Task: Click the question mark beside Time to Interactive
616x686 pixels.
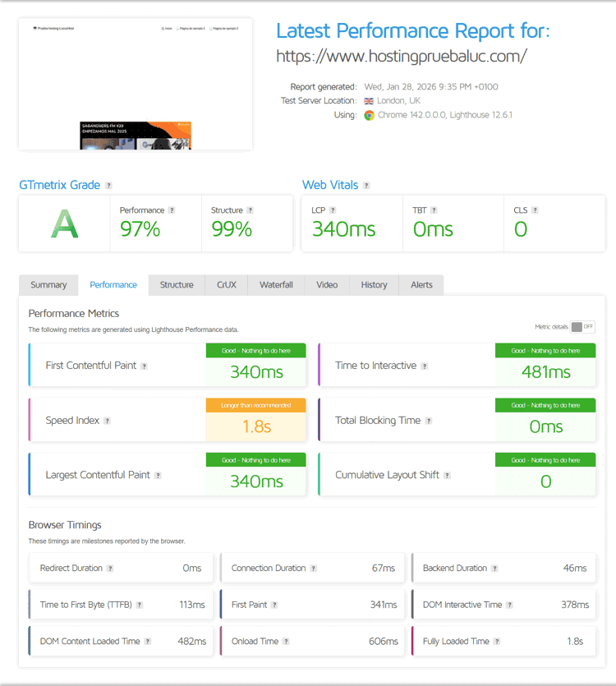Action: (x=425, y=366)
